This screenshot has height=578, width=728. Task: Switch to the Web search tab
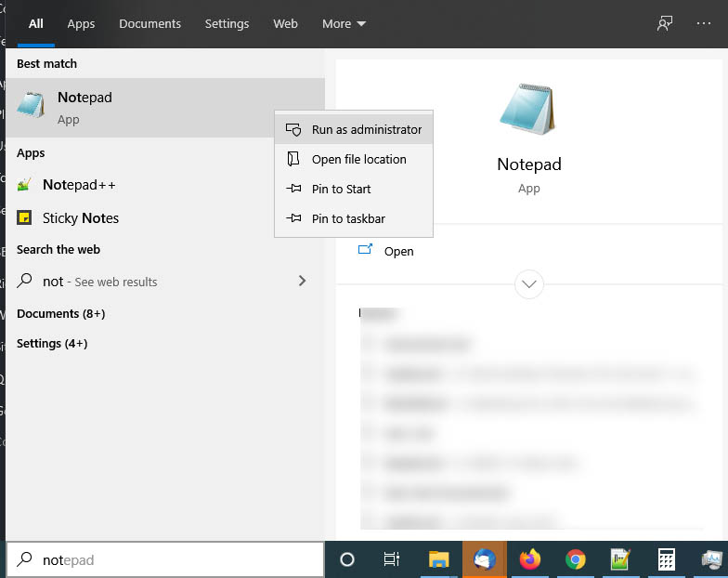tap(285, 23)
